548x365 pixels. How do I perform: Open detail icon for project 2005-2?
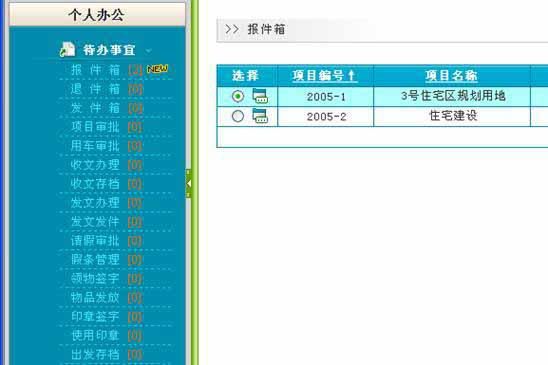point(260,116)
